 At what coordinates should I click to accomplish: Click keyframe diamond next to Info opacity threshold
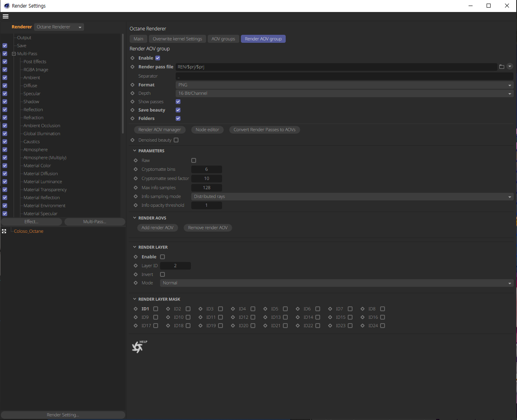[136, 205]
